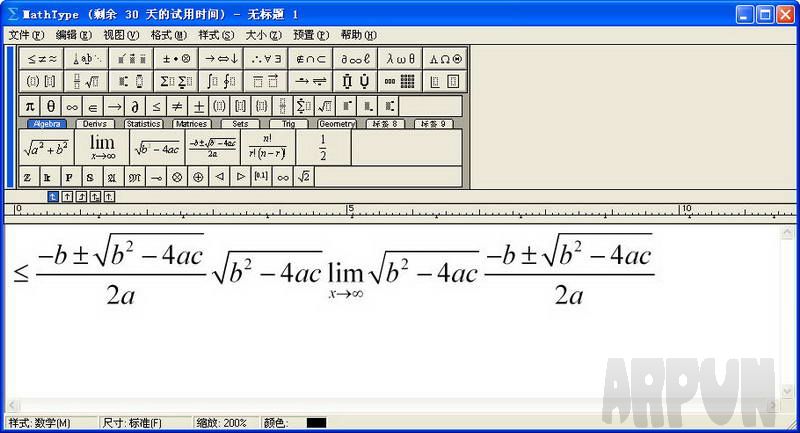Click the 样式: 数学(M) status bar field

51,423
